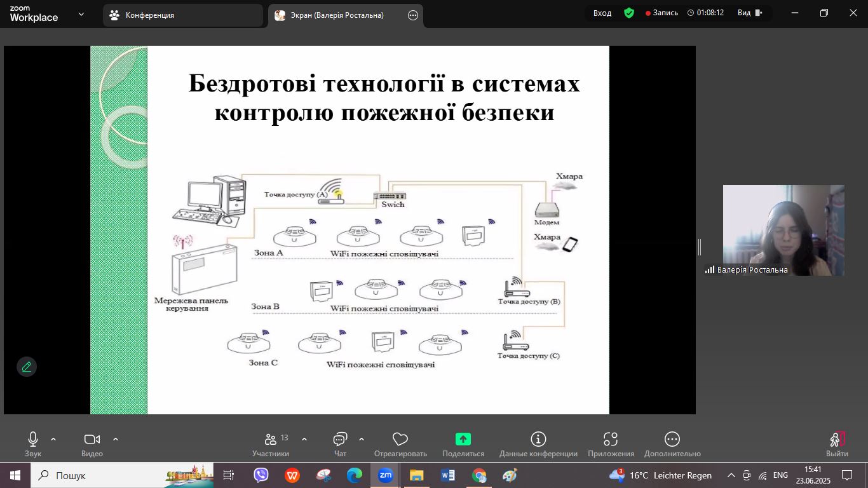Open the Реагировать reactions heart icon
This screenshot has width=868, height=488.
[400, 439]
